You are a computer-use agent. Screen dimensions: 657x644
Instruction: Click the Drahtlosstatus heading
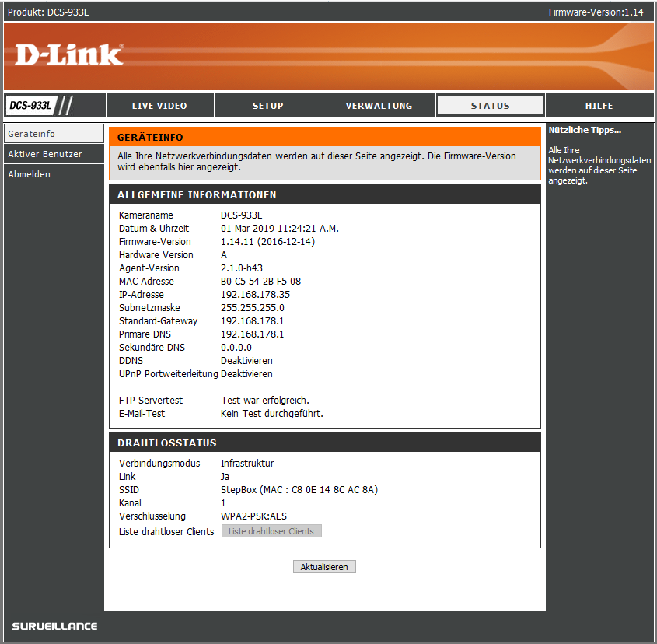click(x=166, y=443)
